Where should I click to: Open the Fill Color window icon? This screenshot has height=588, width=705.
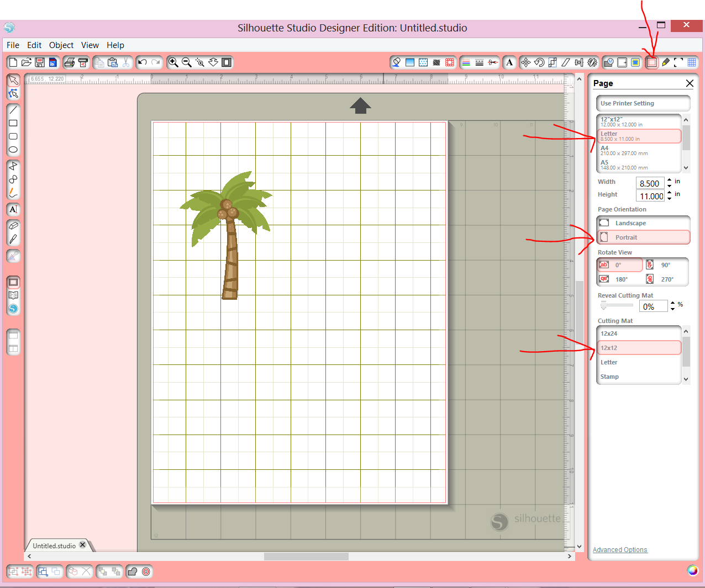pyautogui.click(x=396, y=62)
